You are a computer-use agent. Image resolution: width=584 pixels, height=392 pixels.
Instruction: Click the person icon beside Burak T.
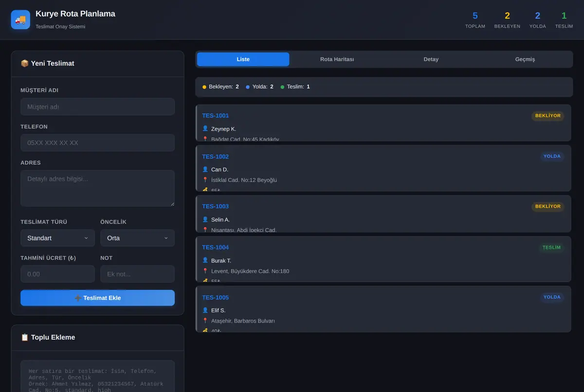pyautogui.click(x=205, y=260)
